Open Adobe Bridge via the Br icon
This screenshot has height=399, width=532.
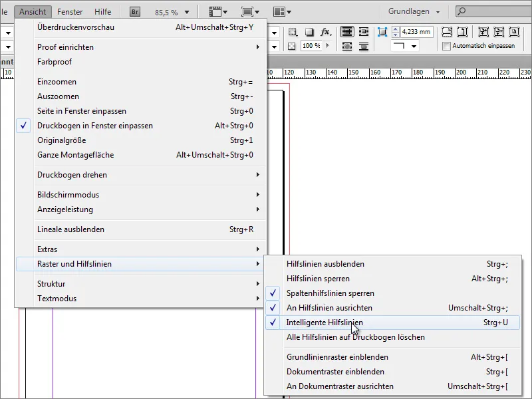[135, 12]
